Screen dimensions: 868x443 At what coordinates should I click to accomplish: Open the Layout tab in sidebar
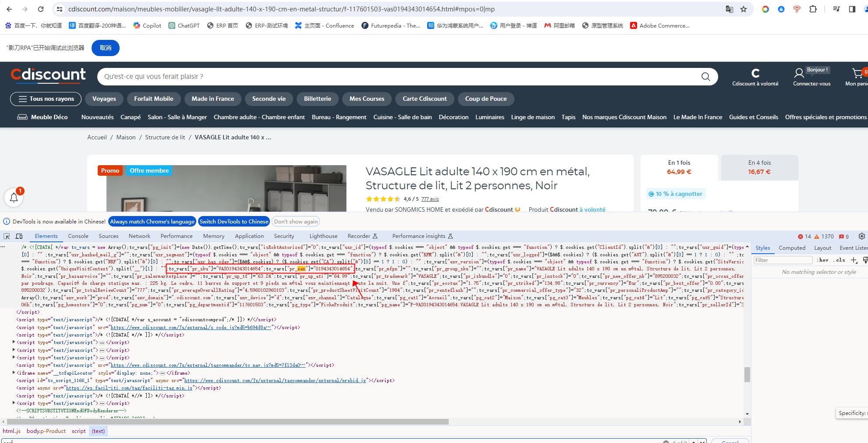823,248
